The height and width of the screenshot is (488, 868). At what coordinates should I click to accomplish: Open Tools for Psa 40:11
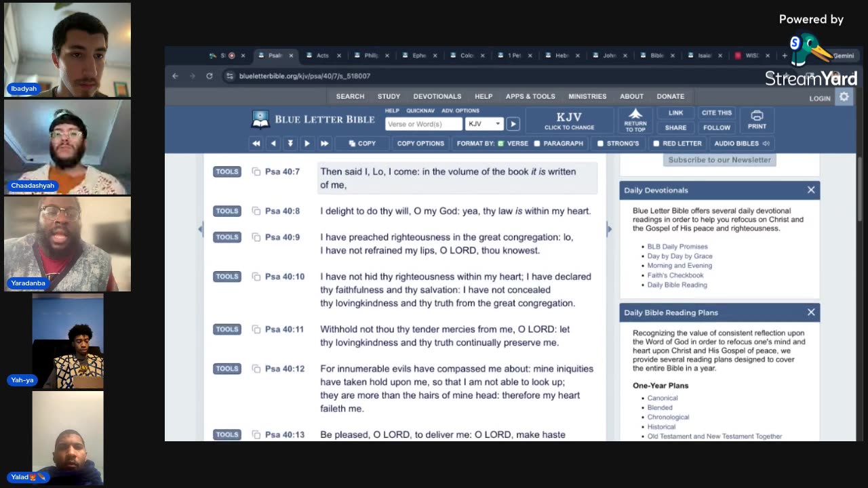pyautogui.click(x=227, y=329)
